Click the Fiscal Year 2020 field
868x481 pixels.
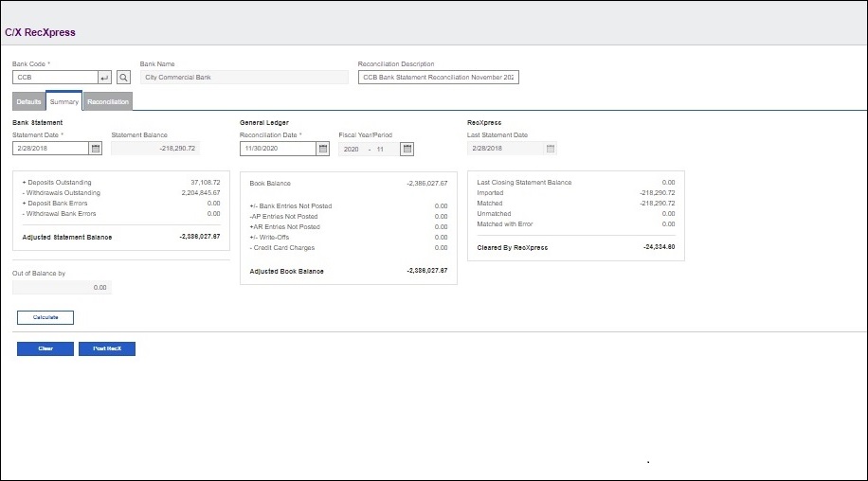click(352, 149)
